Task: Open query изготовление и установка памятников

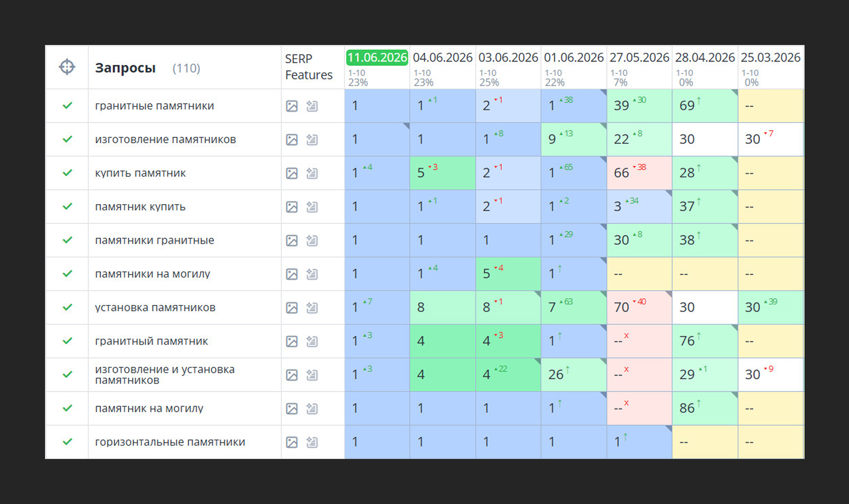Action: click(165, 374)
